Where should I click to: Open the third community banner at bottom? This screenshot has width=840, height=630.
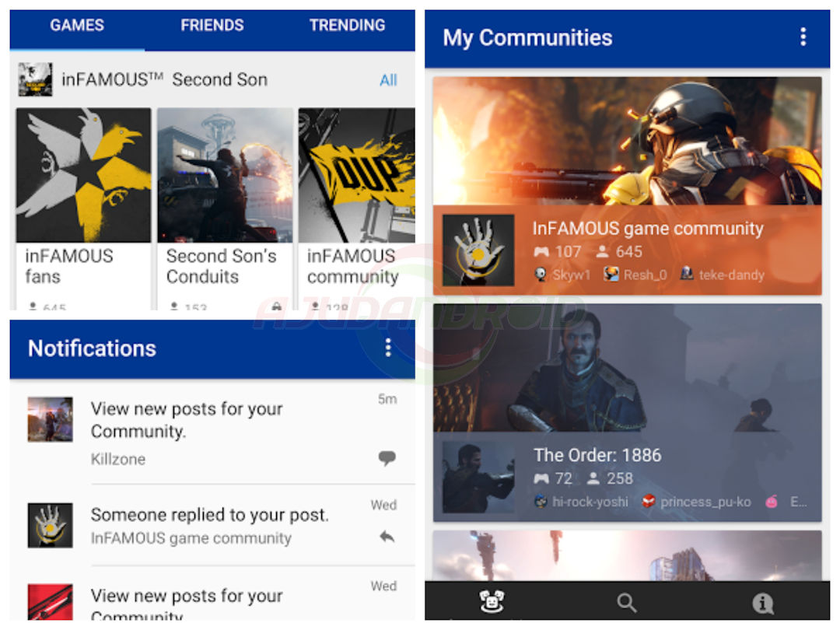628,555
